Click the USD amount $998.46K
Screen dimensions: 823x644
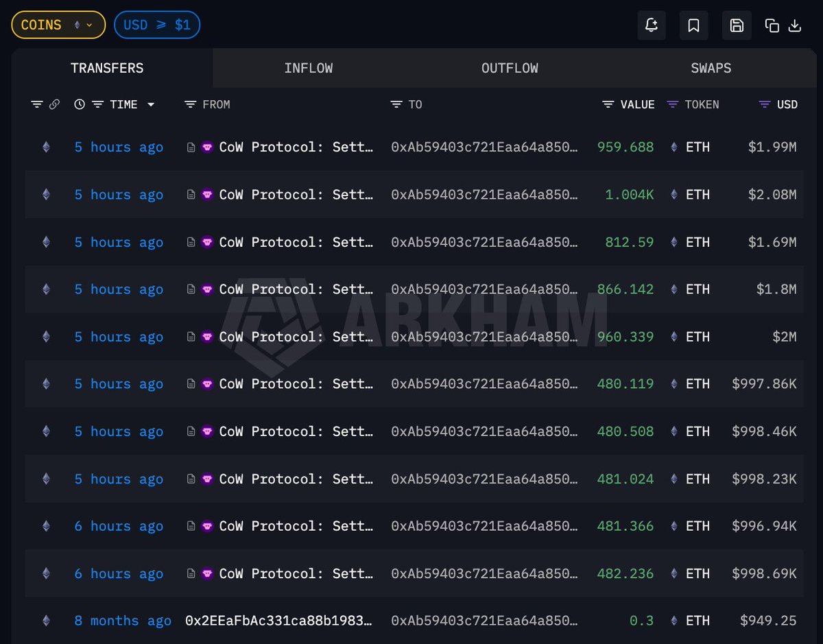(x=765, y=431)
